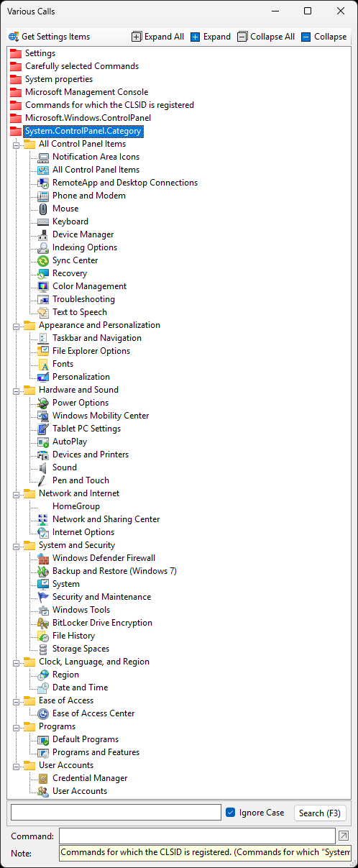
Task: Click the Color Management icon
Action: click(x=43, y=286)
